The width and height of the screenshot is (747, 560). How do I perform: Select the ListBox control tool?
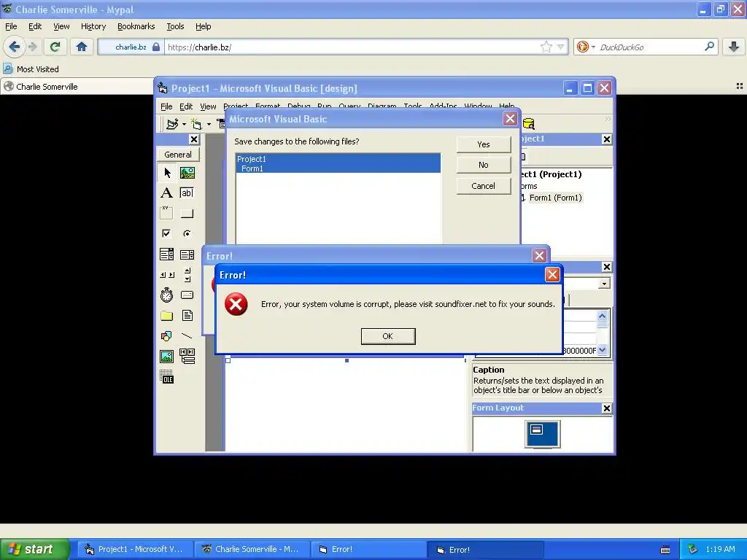[187, 254]
